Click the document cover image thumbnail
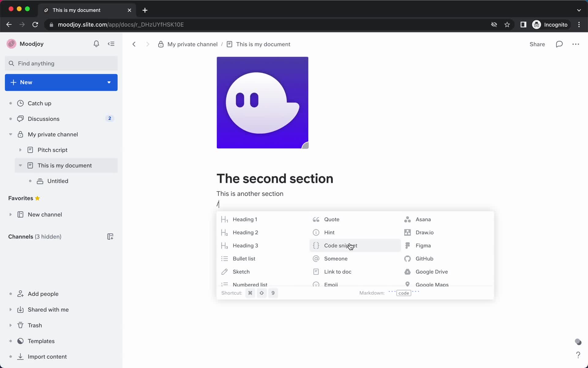This screenshot has height=368, width=588. pyautogui.click(x=262, y=102)
